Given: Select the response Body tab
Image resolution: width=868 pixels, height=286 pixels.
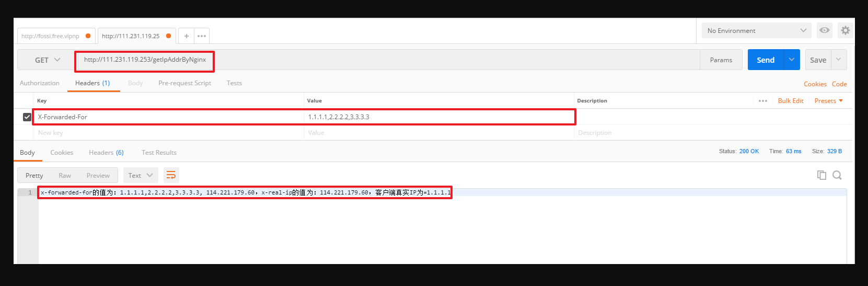Looking at the screenshot, I should pos(27,153).
